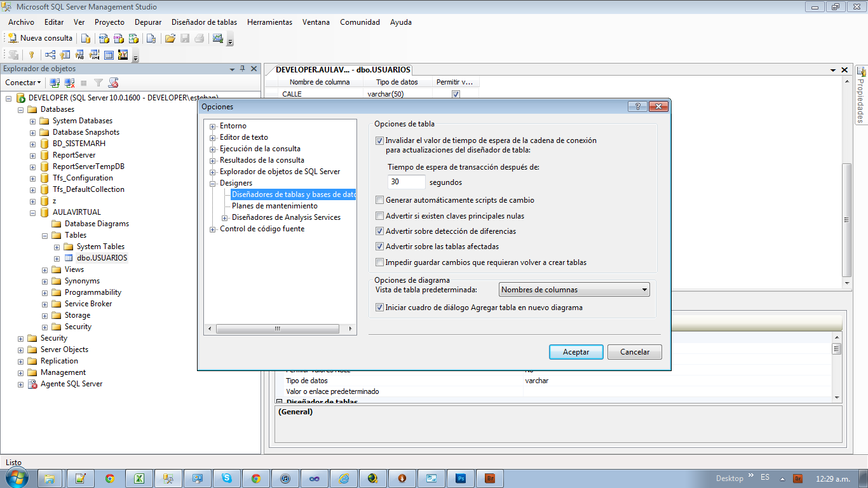Disable Advertir sobre detección de diferencias

[x=379, y=231]
